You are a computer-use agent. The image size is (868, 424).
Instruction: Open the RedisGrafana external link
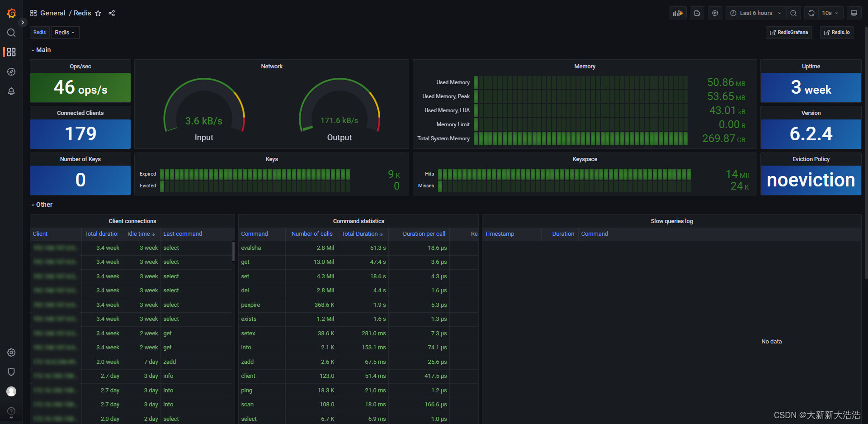pyautogui.click(x=789, y=33)
